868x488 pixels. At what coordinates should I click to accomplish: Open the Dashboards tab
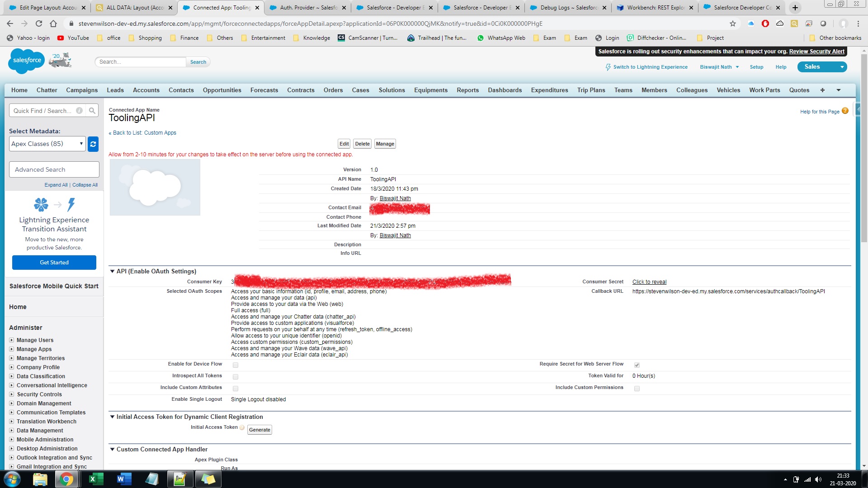tap(505, 90)
